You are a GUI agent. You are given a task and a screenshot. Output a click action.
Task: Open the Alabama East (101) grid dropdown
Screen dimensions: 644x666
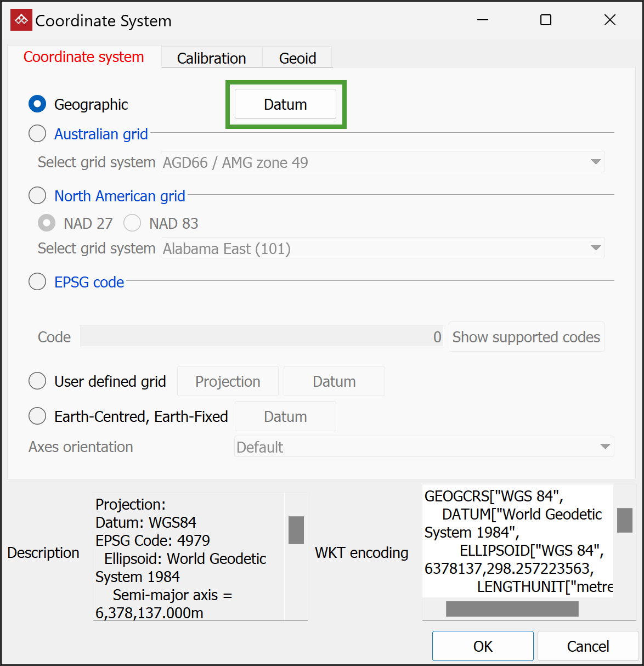[x=383, y=248]
